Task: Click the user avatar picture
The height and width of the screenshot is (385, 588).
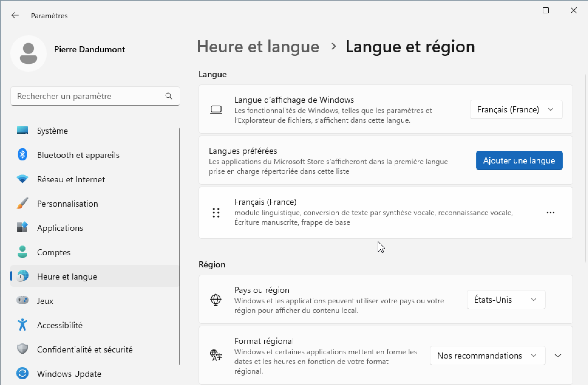Action: 29,53
